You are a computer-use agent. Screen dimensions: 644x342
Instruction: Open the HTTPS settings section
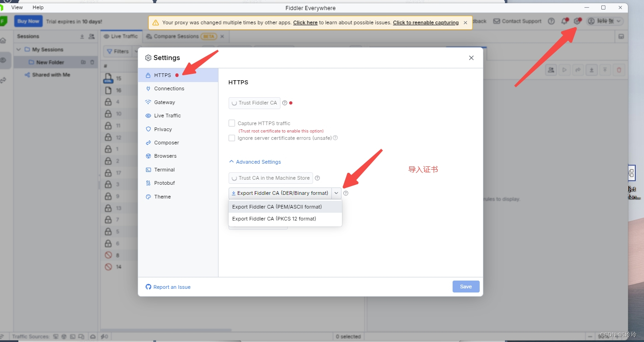click(x=178, y=75)
